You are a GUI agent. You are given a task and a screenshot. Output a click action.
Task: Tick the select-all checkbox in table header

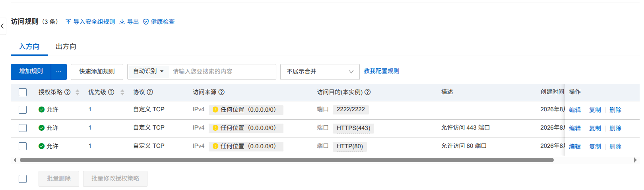coord(23,92)
